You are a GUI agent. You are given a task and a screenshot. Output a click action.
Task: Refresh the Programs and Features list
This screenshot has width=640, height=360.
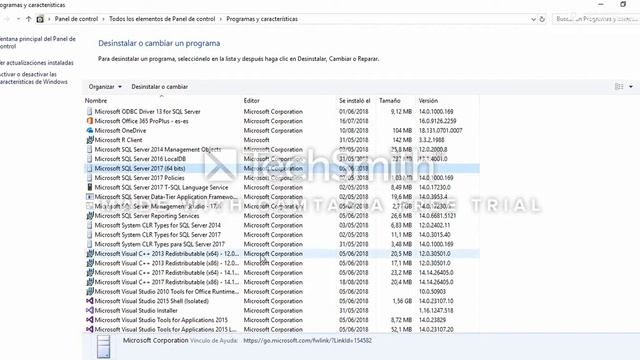(x=542, y=19)
